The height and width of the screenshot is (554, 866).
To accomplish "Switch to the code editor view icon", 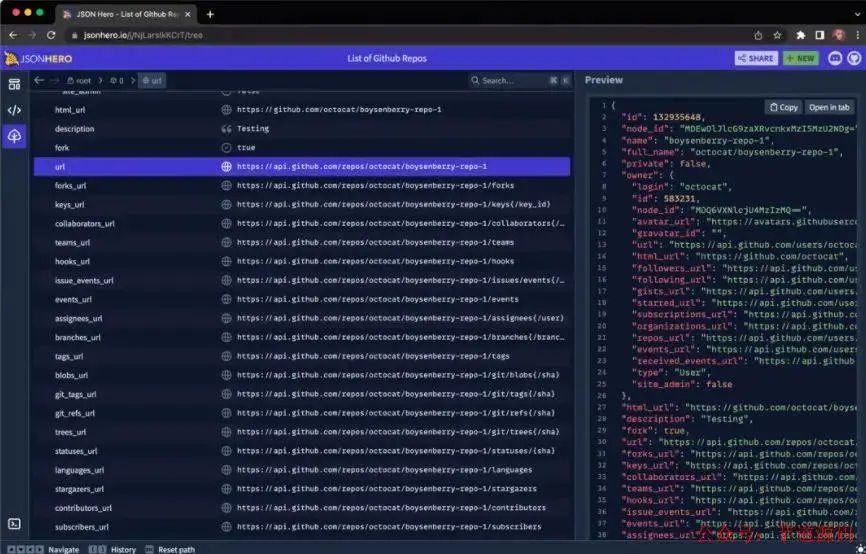I will pyautogui.click(x=14, y=110).
